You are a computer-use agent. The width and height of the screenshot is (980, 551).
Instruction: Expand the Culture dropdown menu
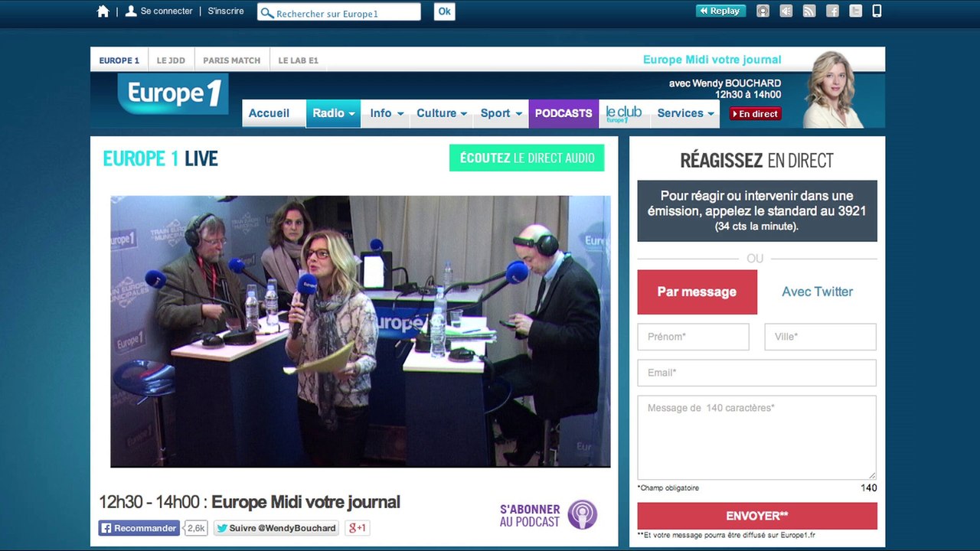442,113
